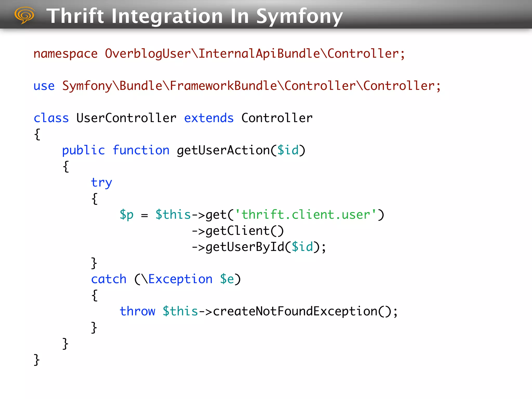Click the '$p' variable assignment

127,215
